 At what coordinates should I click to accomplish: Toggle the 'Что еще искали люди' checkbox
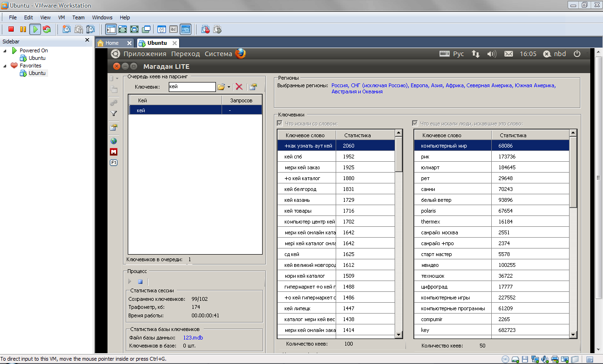tap(415, 124)
